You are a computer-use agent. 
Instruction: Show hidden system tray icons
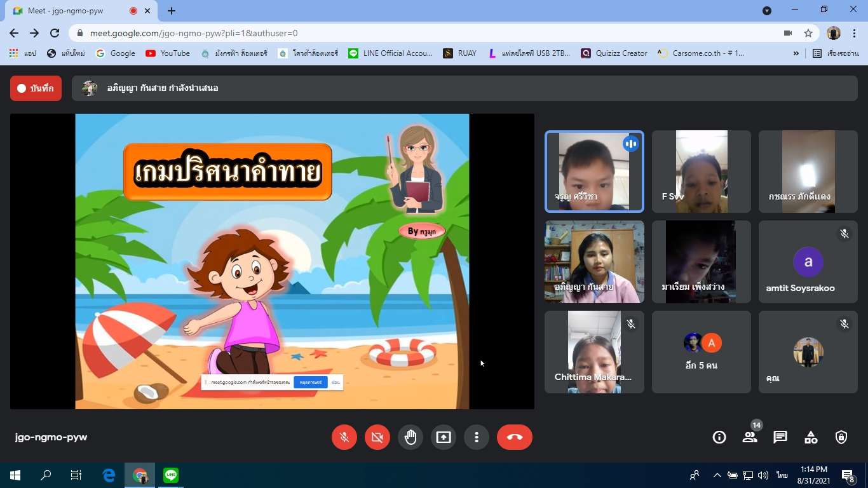[717, 475]
